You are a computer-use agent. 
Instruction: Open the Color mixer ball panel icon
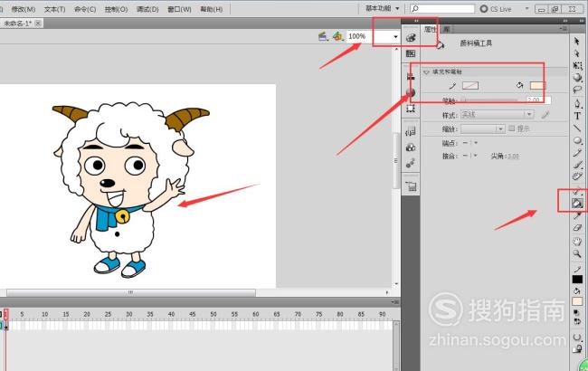[411, 92]
